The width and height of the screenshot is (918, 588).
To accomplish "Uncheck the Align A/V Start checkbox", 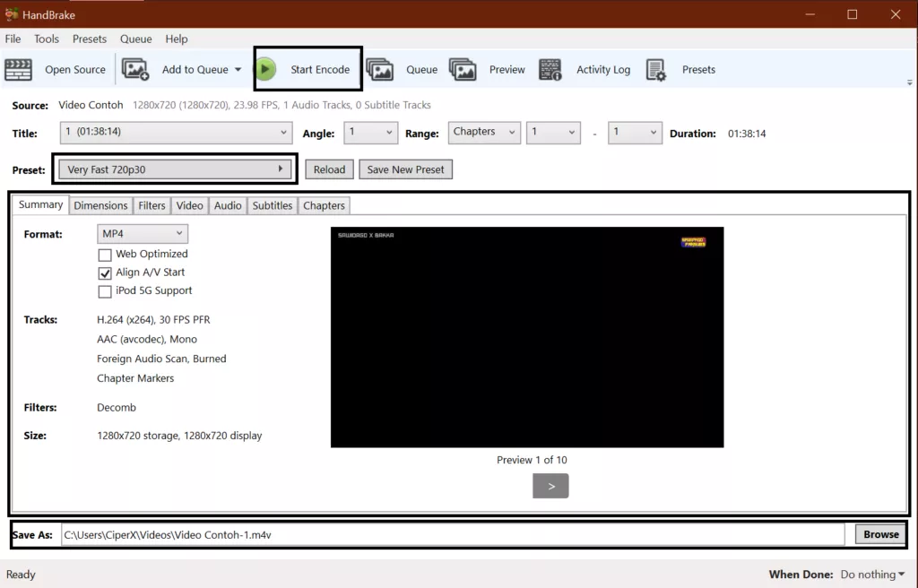I will tap(105, 272).
